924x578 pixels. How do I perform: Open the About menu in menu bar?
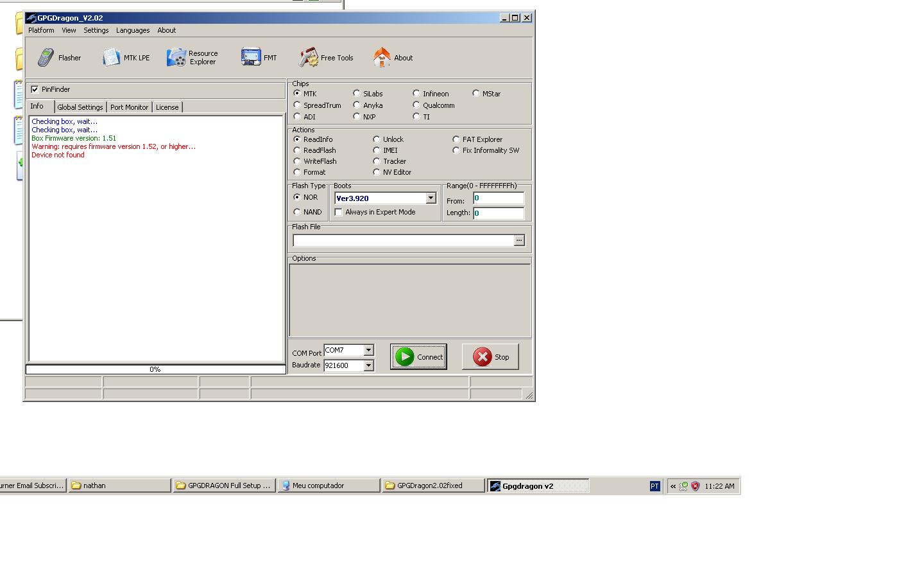tap(167, 30)
